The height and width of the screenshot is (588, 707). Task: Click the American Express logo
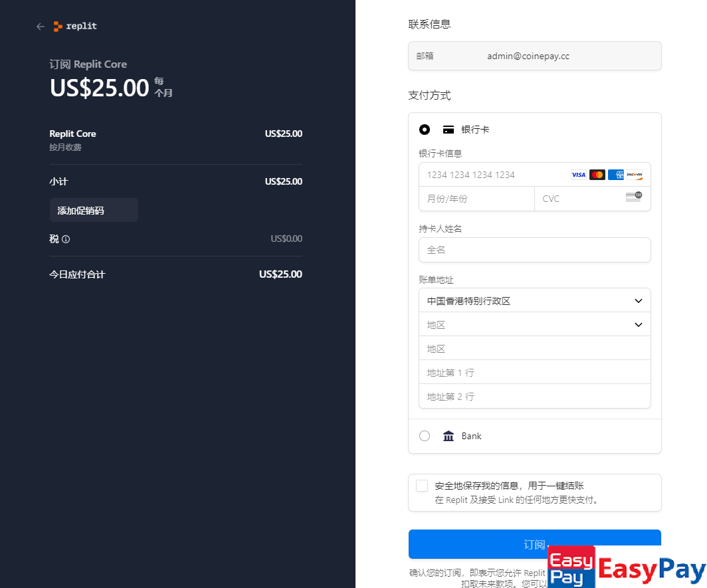(615, 175)
